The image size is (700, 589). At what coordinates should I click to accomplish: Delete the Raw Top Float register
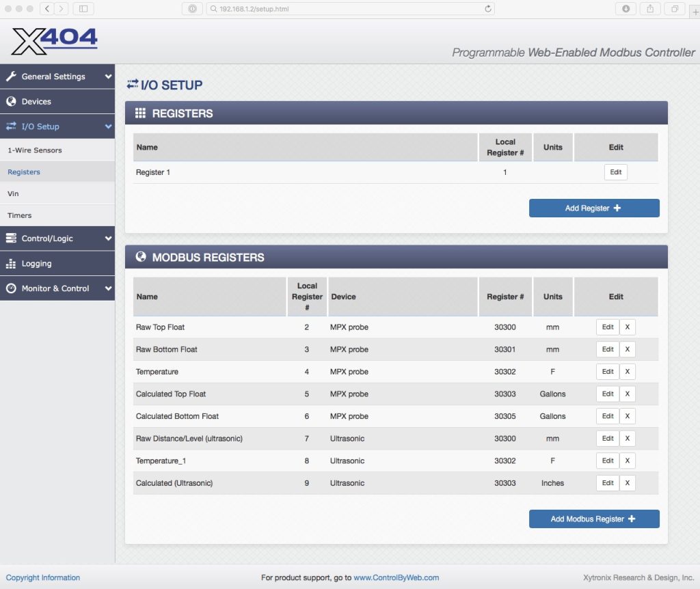tap(627, 327)
